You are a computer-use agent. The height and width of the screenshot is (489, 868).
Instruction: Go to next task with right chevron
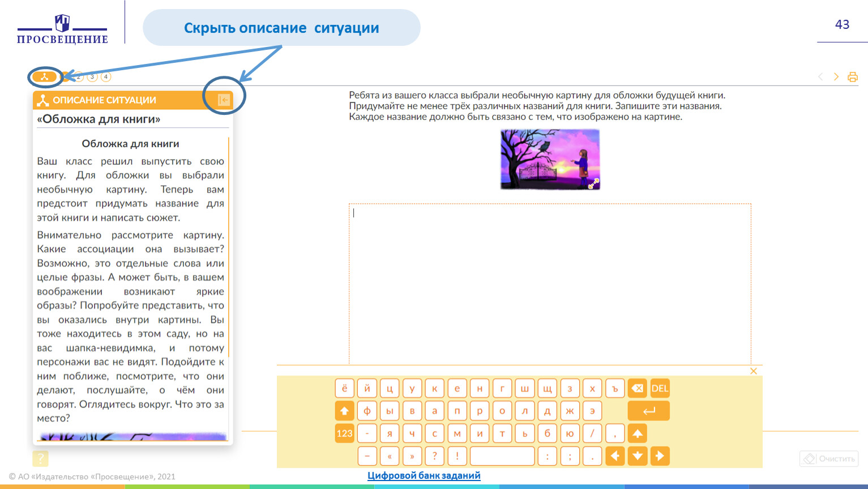pyautogui.click(x=836, y=77)
